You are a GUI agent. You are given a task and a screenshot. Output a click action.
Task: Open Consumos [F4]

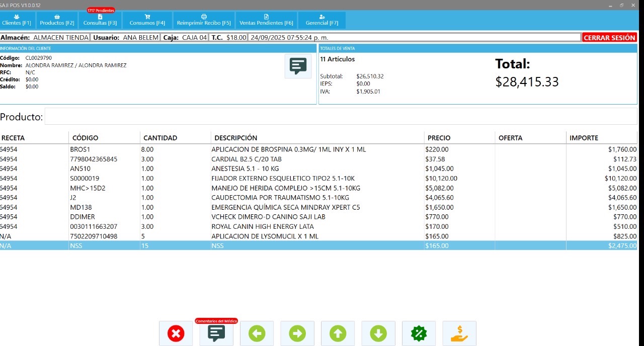(x=147, y=20)
